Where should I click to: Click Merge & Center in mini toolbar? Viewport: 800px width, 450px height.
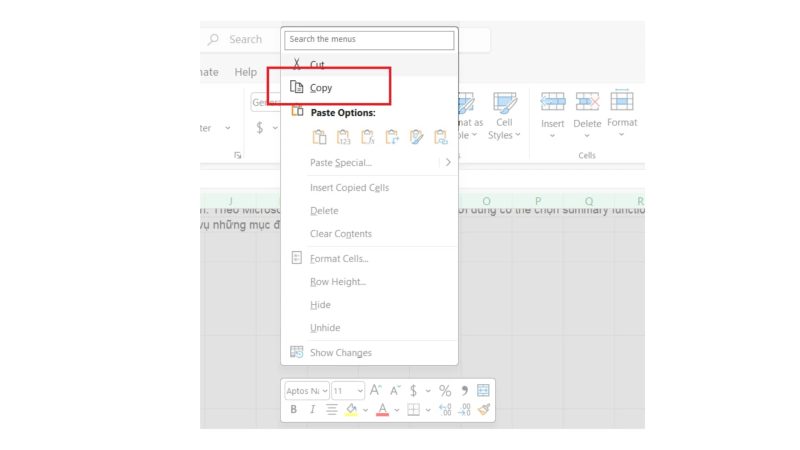[x=483, y=391]
